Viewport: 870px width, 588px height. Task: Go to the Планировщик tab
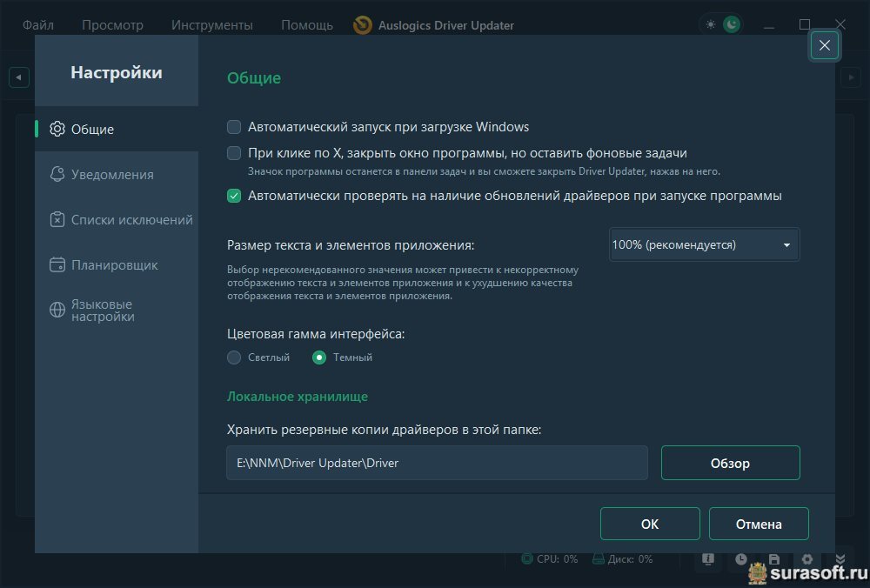click(x=117, y=265)
